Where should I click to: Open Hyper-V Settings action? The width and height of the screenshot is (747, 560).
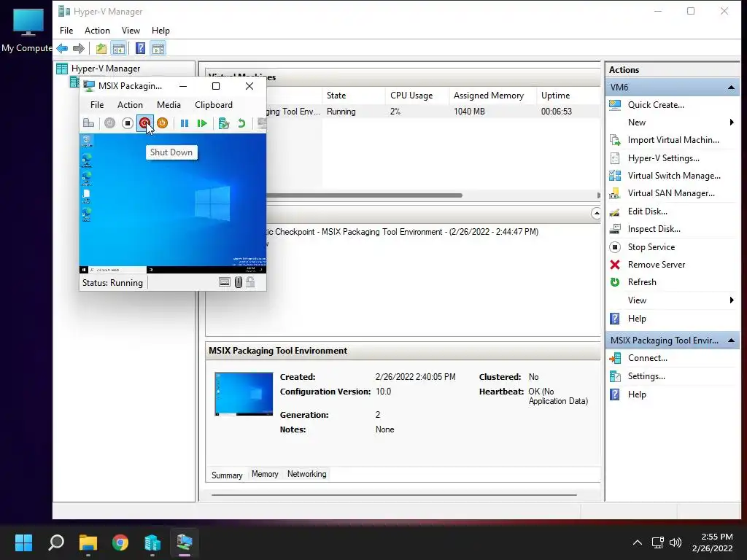pos(663,158)
